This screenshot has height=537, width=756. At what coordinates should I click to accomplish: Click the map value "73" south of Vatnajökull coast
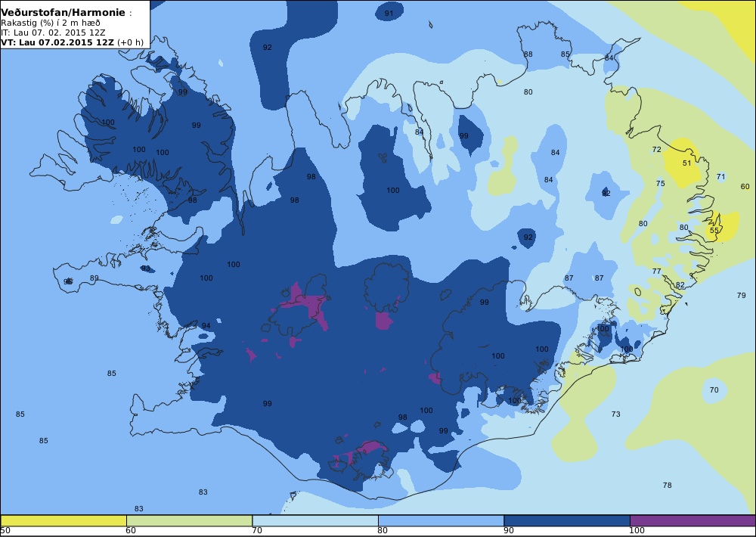[x=615, y=414]
